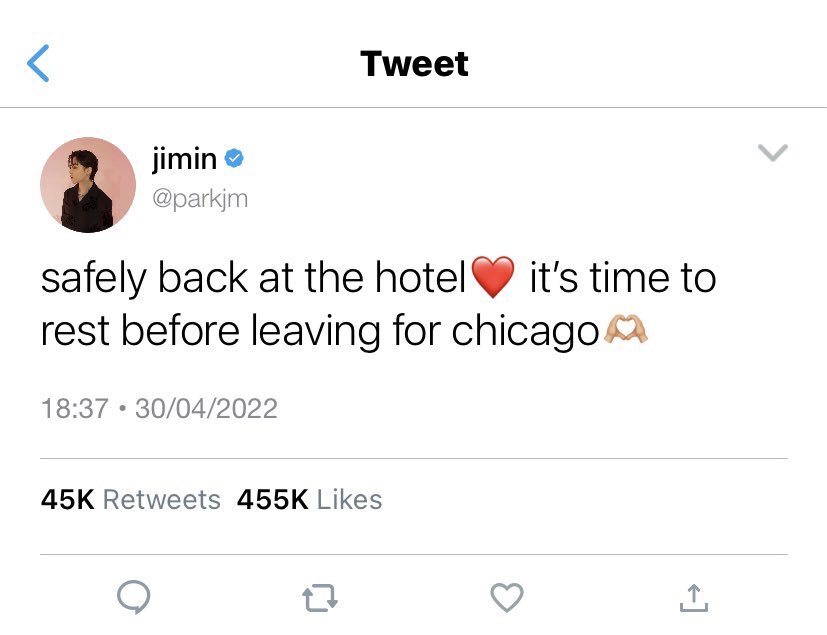View the 45K Retweets list

pyautogui.click(x=130, y=499)
